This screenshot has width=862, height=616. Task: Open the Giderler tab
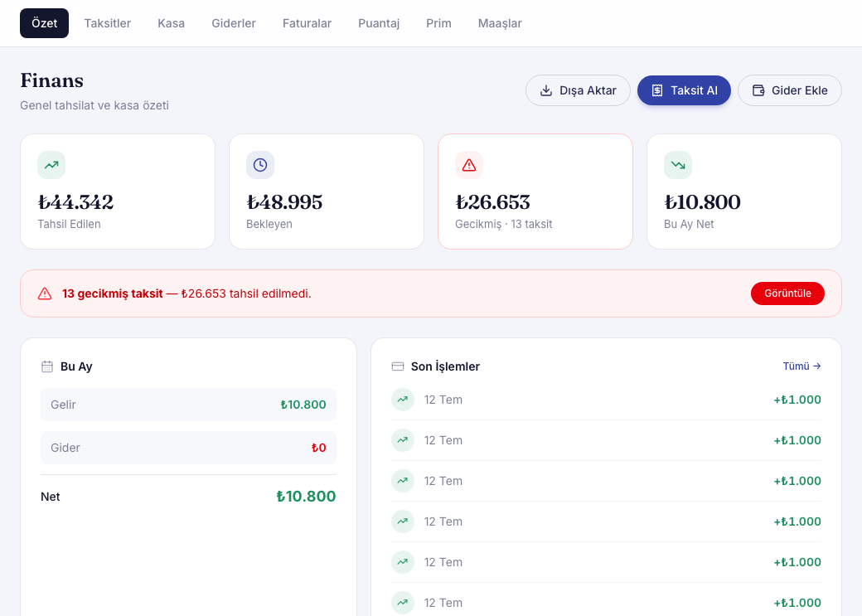pos(234,23)
